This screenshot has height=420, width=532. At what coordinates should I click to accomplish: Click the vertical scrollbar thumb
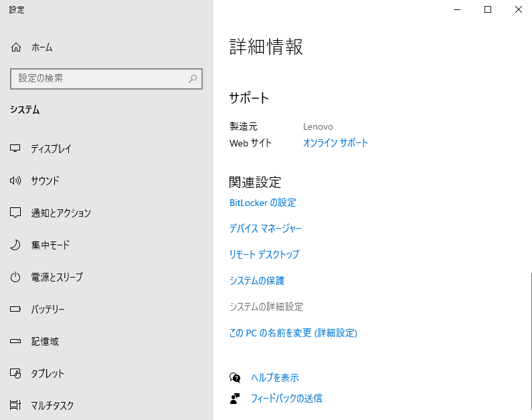531,340
